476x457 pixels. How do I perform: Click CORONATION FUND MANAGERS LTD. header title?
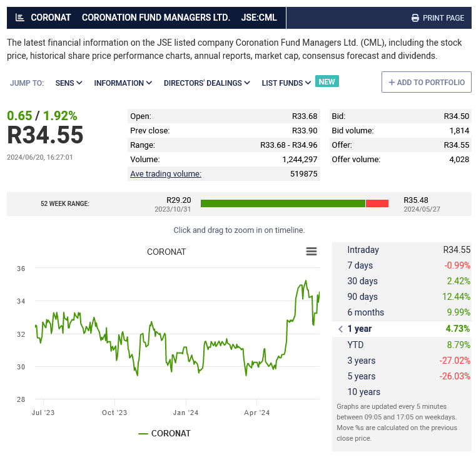tap(156, 18)
